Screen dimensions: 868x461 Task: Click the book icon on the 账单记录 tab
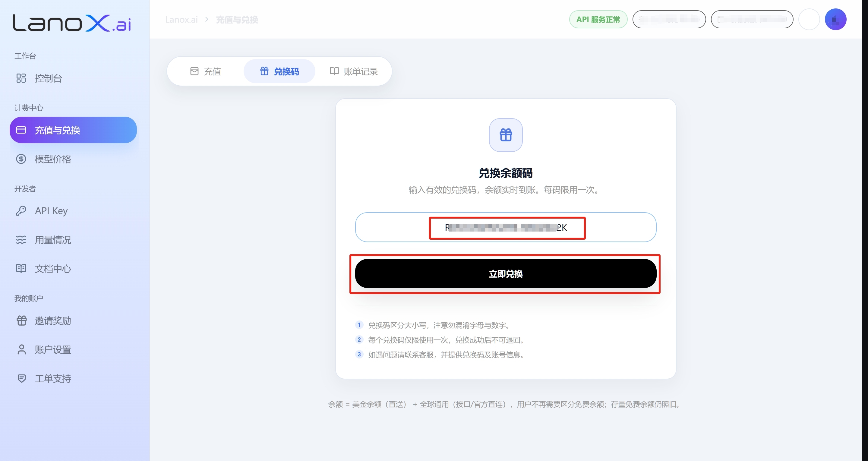coord(334,71)
